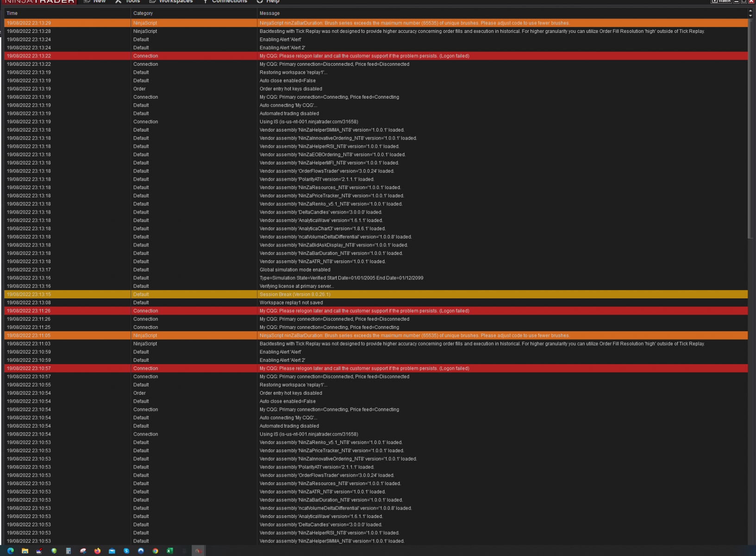Select the 'Type=Simulation State=Verified' message row

(341, 278)
